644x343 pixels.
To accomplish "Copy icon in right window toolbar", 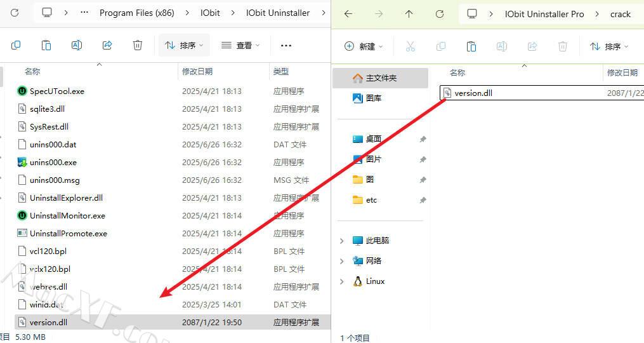I will pos(441,46).
